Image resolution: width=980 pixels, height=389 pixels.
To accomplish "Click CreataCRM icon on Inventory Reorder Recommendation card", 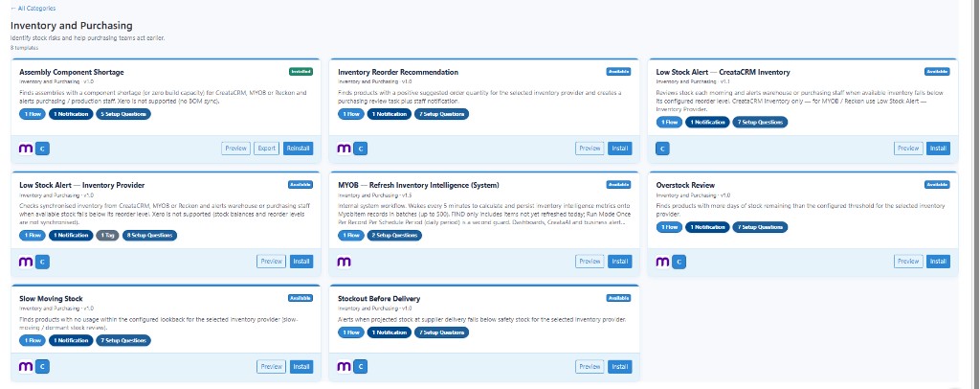I will (361, 149).
